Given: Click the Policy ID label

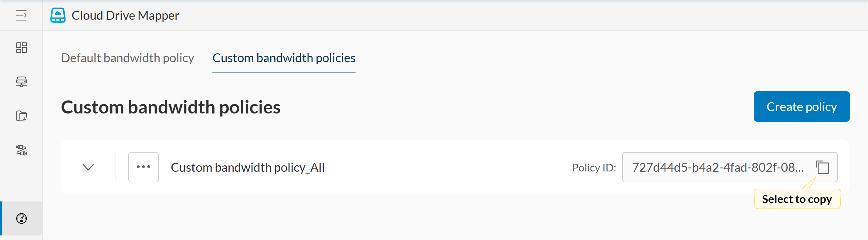Looking at the screenshot, I should pyautogui.click(x=594, y=167).
